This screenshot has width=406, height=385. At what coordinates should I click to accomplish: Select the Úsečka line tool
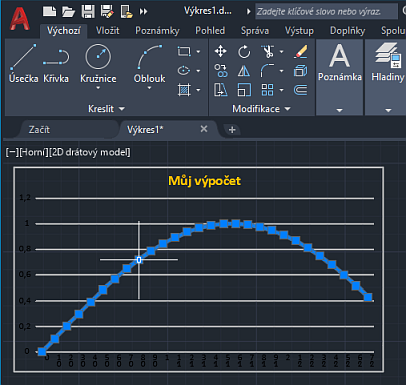click(x=23, y=63)
